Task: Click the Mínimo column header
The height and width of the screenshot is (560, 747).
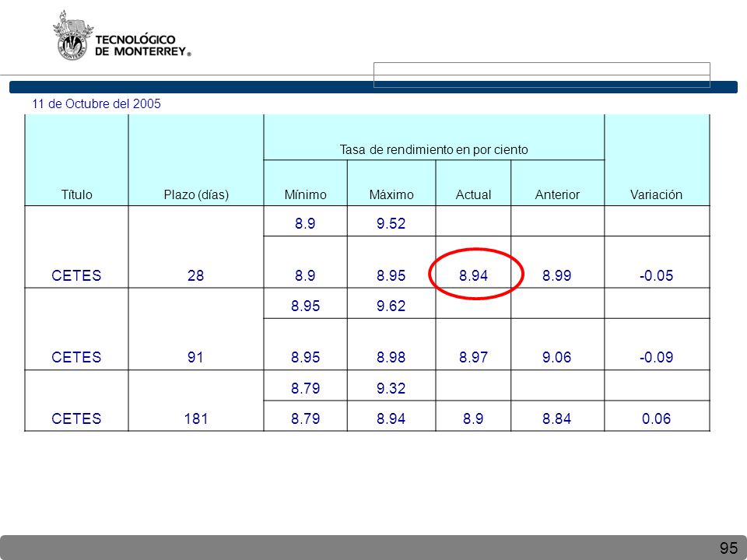Action: [305, 194]
